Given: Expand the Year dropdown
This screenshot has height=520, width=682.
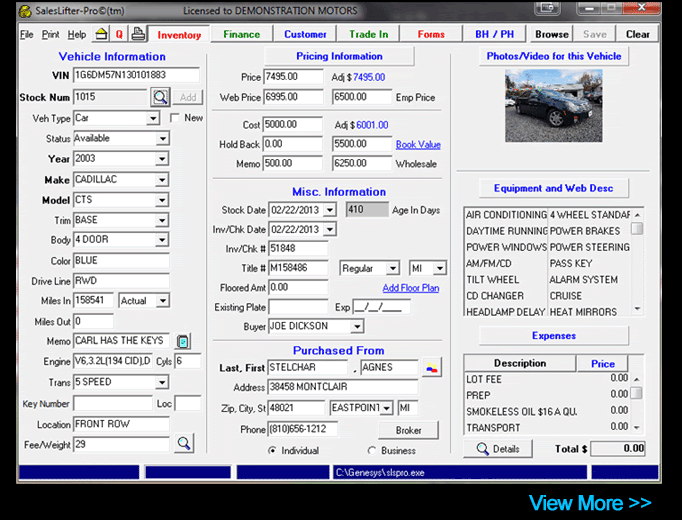Looking at the screenshot, I should click(162, 159).
